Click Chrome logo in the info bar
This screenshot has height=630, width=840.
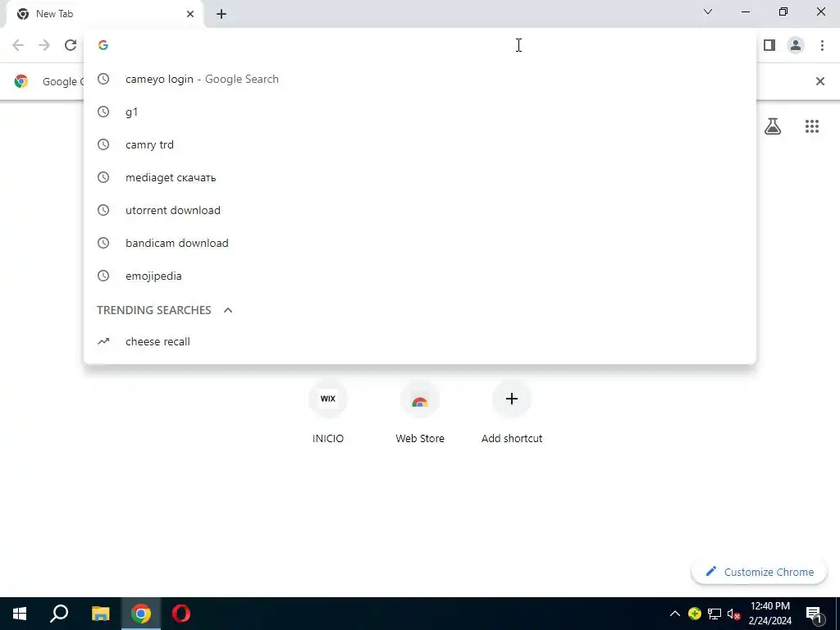(21, 81)
